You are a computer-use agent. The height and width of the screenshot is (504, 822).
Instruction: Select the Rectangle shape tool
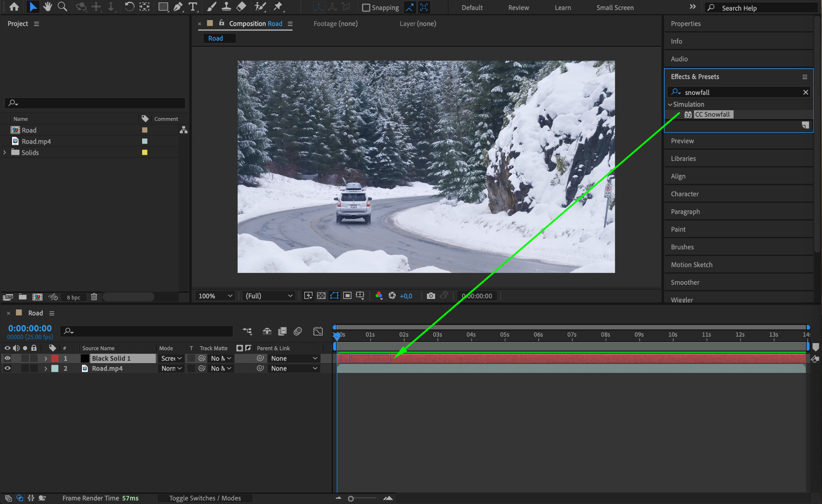click(163, 7)
